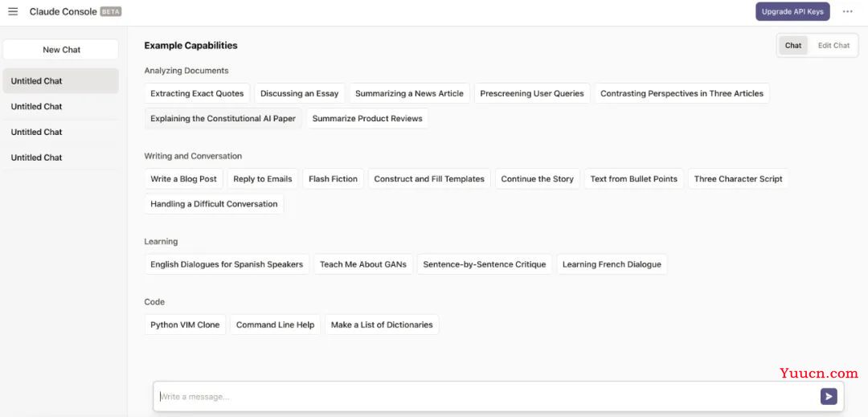Open Explaining the Constitutional AI Paper

pos(223,118)
